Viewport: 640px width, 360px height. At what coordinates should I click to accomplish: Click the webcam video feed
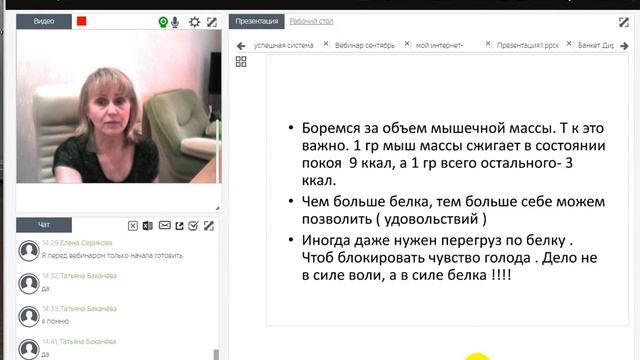(x=119, y=106)
